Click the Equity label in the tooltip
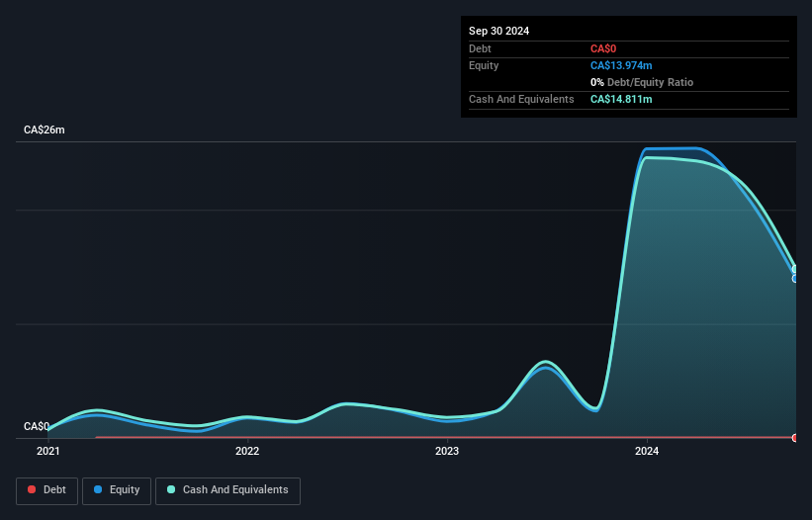This screenshot has width=812, height=520. (x=484, y=65)
